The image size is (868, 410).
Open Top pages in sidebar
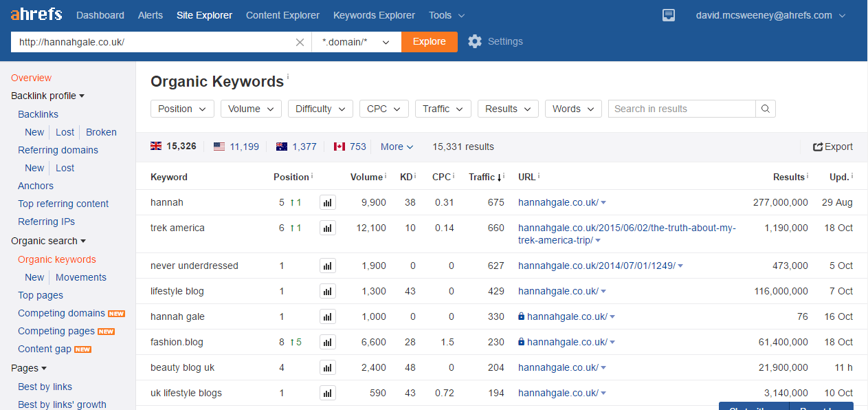pyautogui.click(x=41, y=295)
